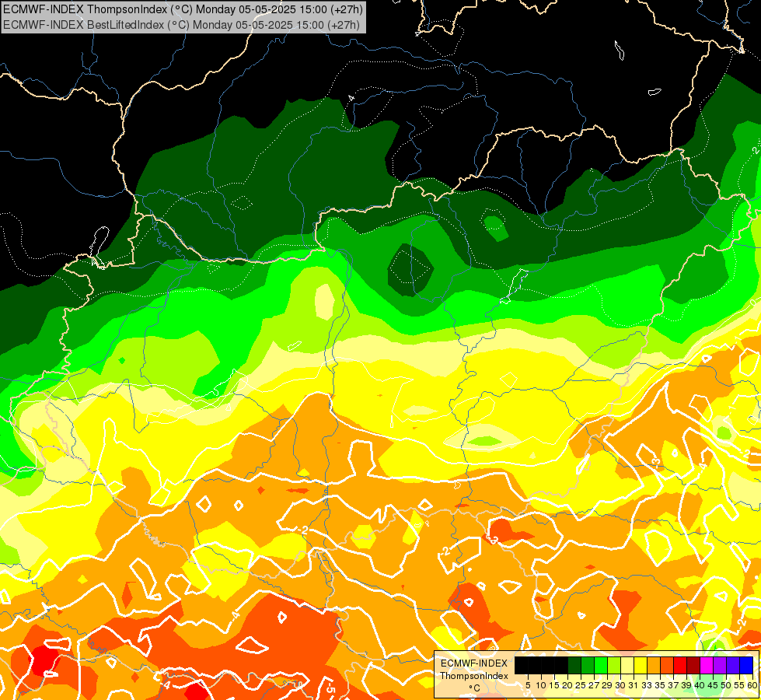This screenshot has height=700, width=761.
Task: Click the red-orange 35–37 legend swatch
Action: tap(667, 666)
